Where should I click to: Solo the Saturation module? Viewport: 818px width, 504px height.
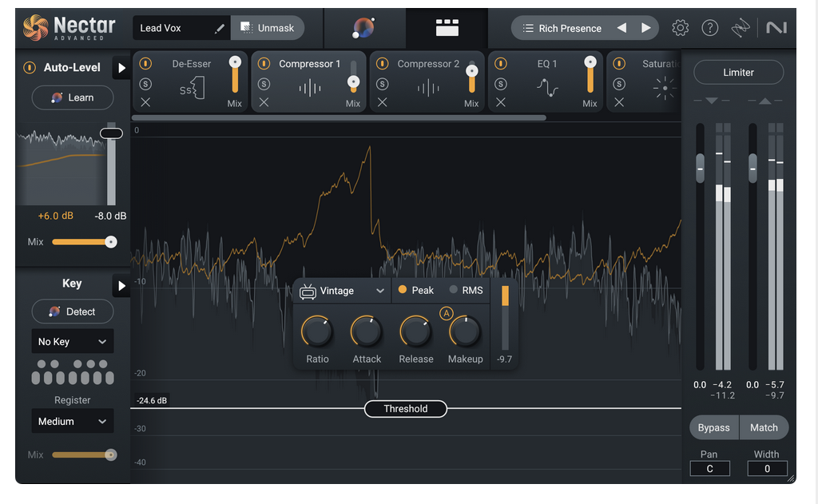point(619,84)
